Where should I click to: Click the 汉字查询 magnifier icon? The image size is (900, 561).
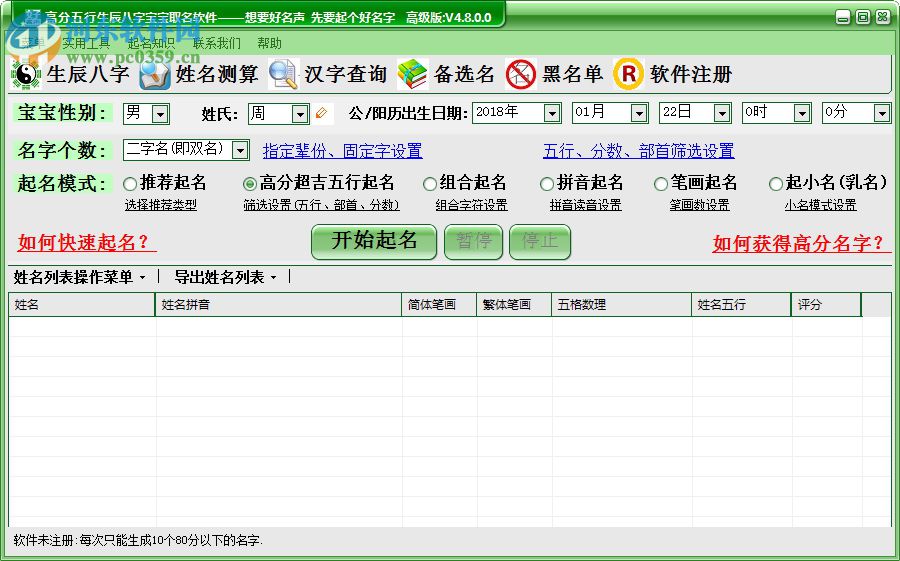click(284, 75)
